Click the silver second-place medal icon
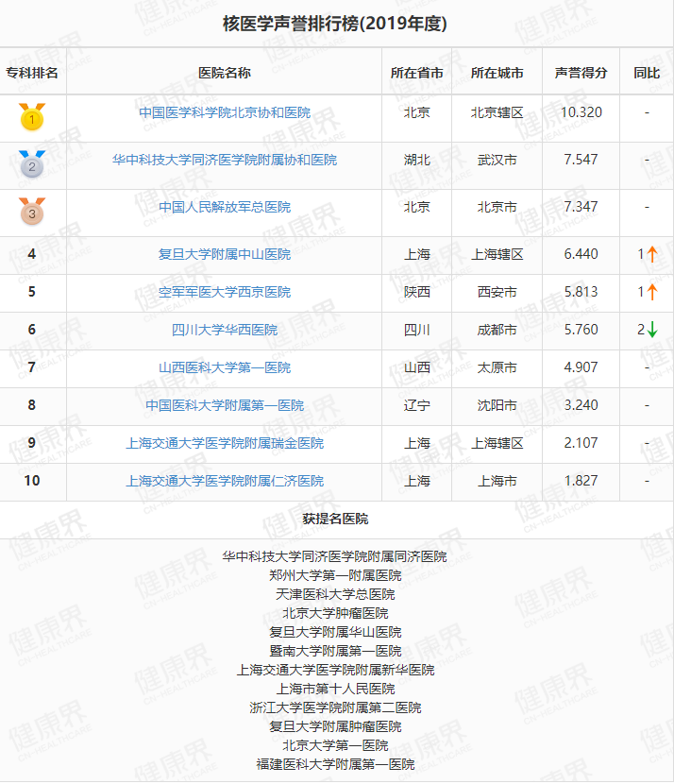674x784 pixels. 32,164
